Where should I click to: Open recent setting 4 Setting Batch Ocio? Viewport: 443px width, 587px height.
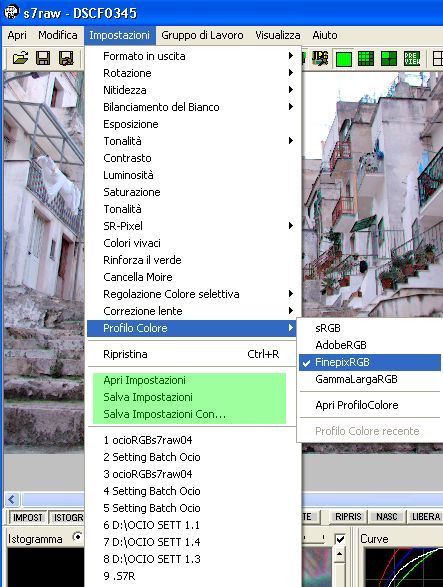point(193,491)
